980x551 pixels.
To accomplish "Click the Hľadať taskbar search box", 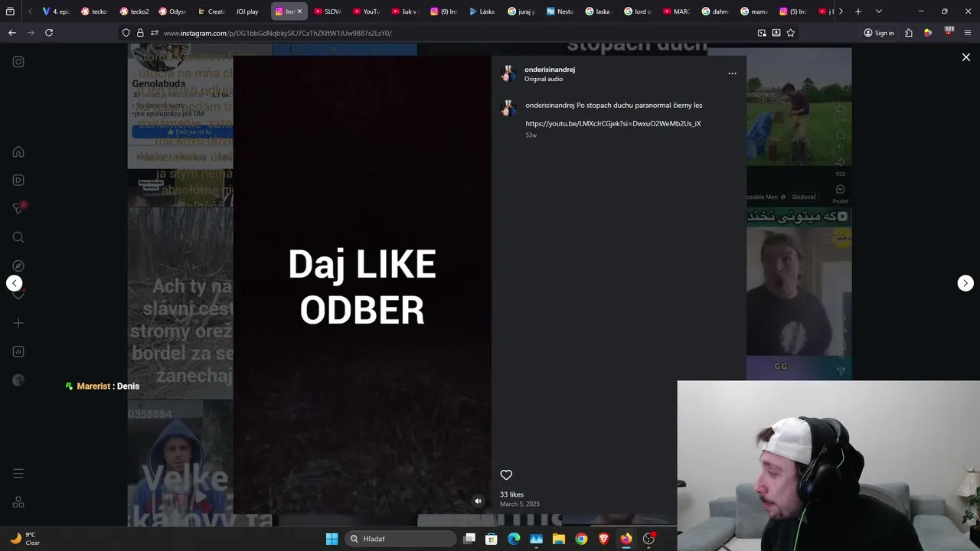I will (x=400, y=539).
